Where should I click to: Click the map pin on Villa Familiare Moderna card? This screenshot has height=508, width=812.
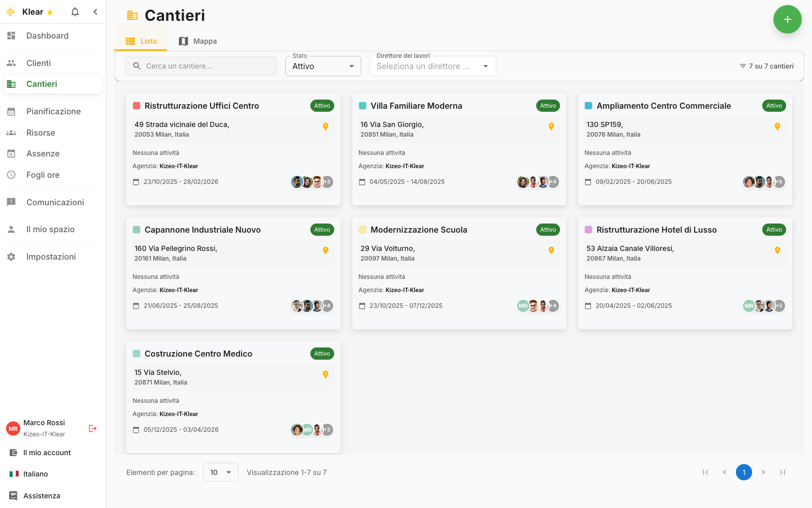[551, 126]
